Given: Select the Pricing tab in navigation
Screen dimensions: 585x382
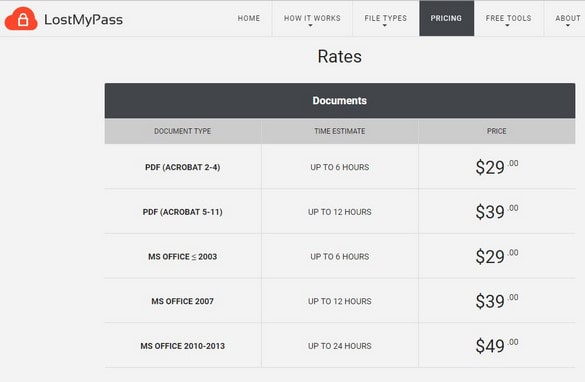Looking at the screenshot, I should (446, 18).
